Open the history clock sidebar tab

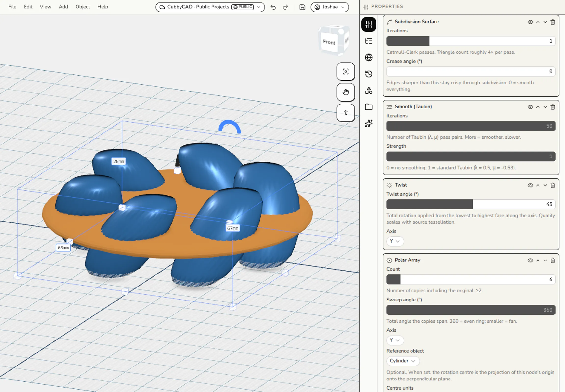click(369, 74)
